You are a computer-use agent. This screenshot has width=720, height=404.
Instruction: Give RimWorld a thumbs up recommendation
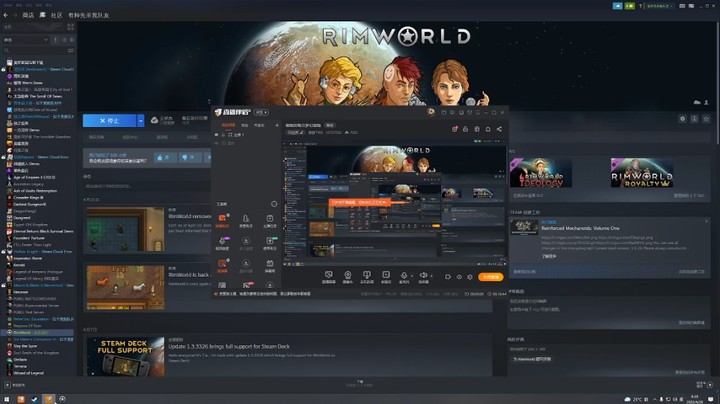click(x=164, y=157)
